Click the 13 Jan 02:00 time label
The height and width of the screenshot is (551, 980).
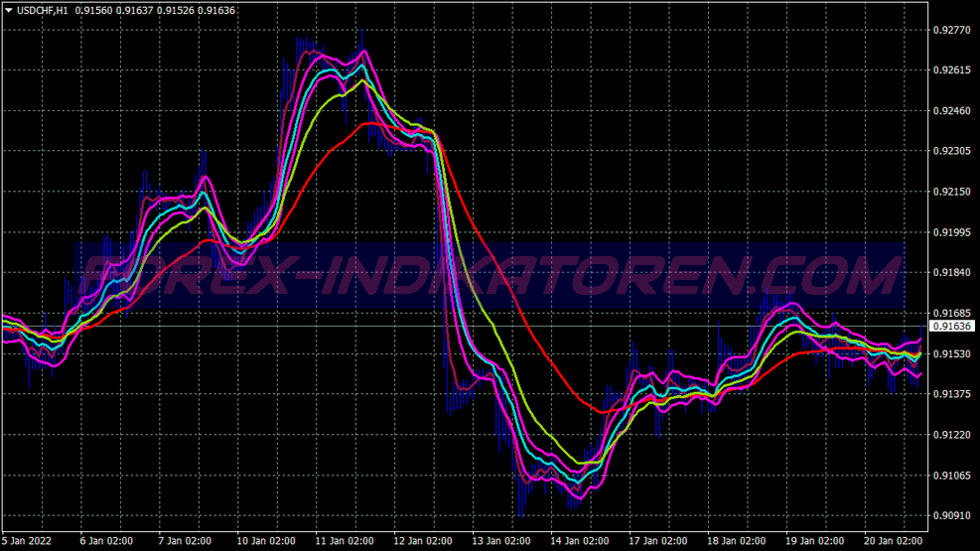[501, 541]
